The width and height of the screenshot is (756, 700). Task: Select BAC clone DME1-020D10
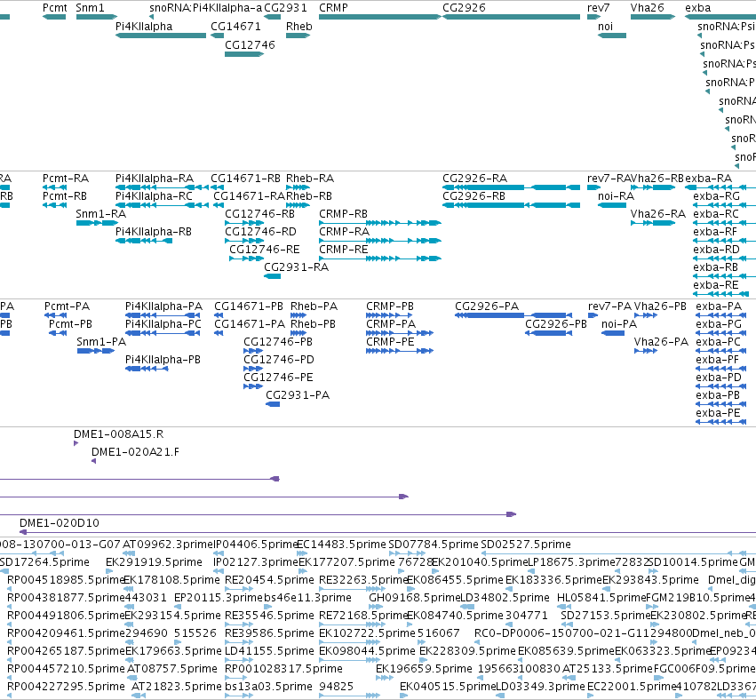387,532
